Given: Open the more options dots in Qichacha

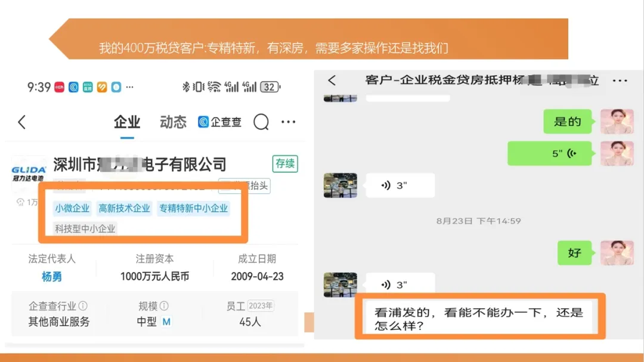Looking at the screenshot, I should [x=288, y=122].
